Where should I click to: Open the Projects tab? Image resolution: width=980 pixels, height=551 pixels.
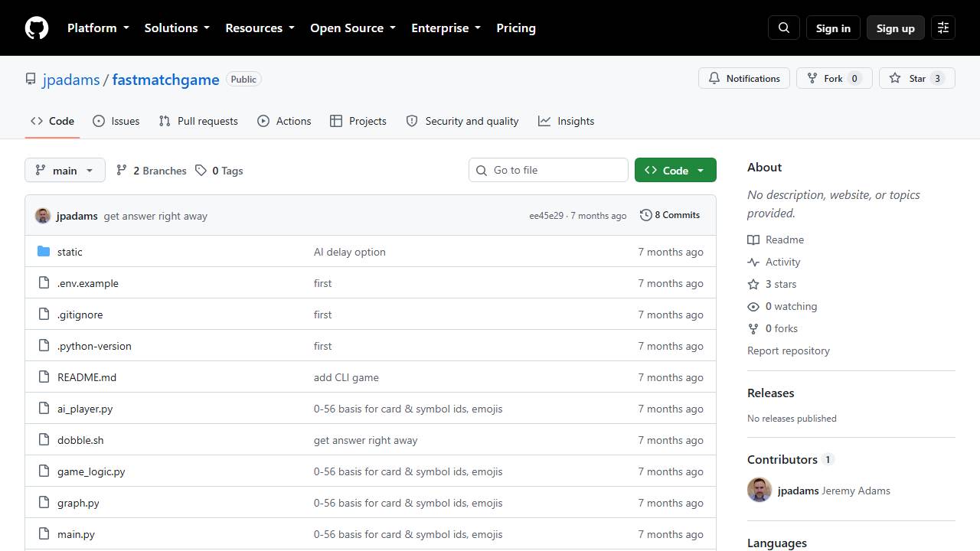click(358, 121)
